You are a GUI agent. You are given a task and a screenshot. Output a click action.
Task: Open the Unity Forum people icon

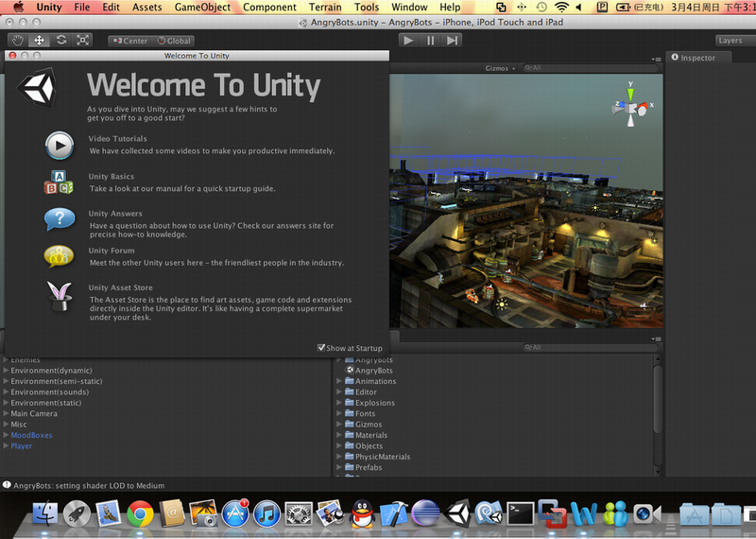click(59, 256)
